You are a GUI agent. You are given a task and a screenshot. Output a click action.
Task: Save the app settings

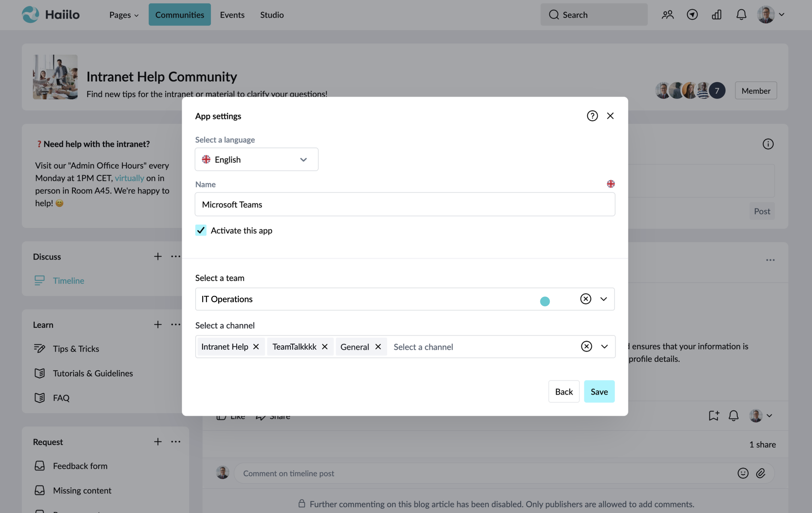coord(599,391)
